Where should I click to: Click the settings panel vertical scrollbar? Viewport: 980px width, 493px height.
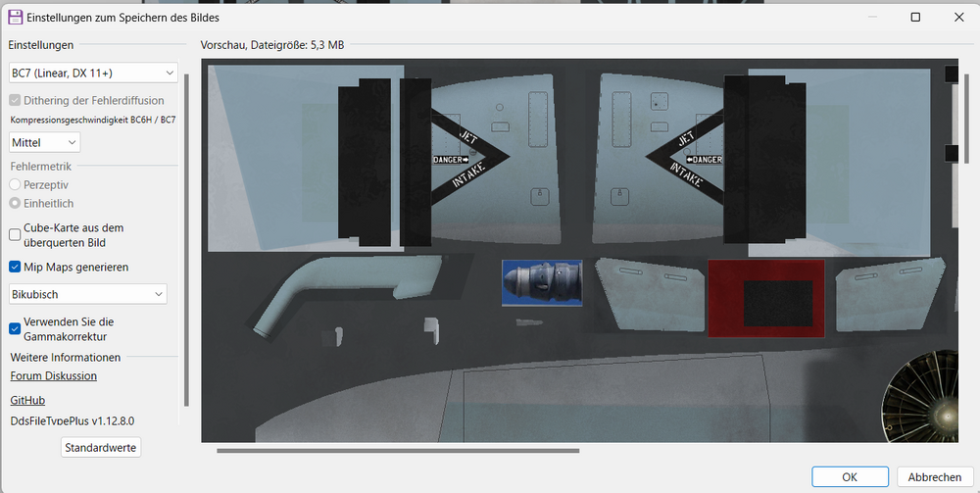tap(186, 240)
